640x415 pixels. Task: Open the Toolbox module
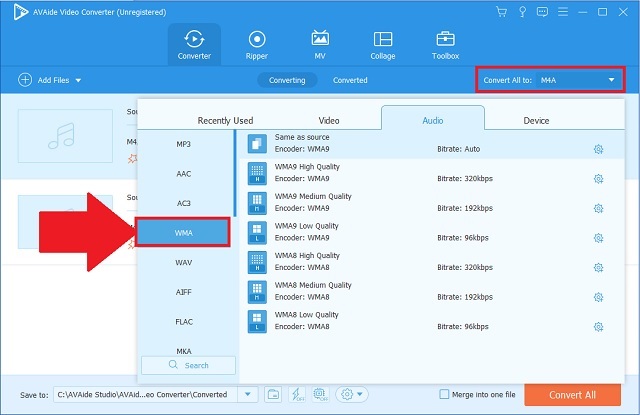(x=445, y=43)
